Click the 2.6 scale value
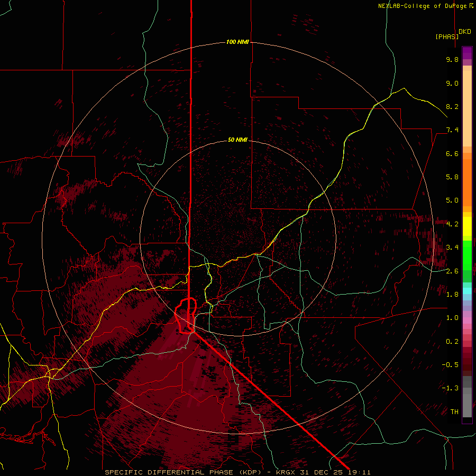This screenshot has height=476, width=476. point(452,271)
